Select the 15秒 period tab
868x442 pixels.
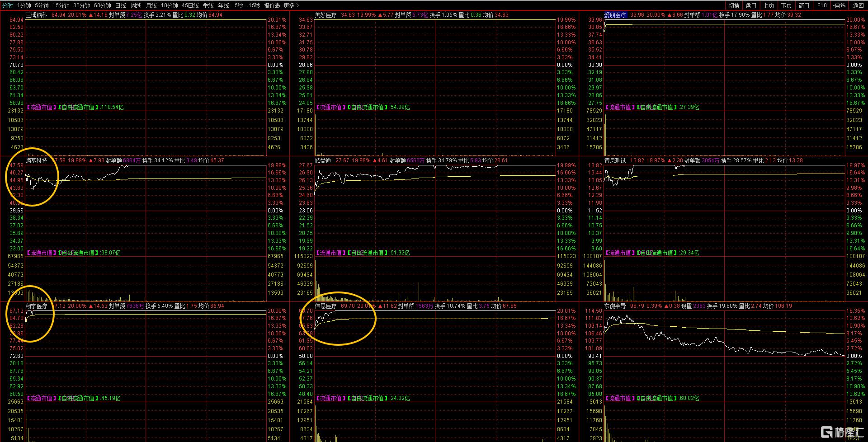pyautogui.click(x=254, y=5)
